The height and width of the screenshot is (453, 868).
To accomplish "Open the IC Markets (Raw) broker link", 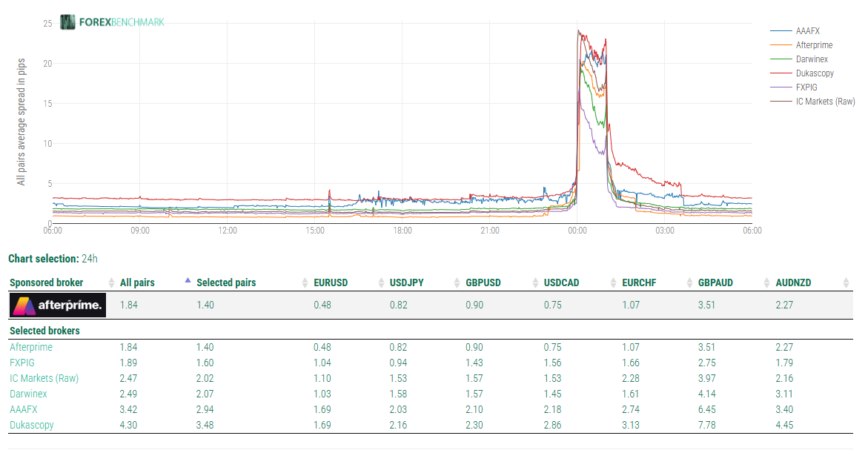I will coord(44,378).
